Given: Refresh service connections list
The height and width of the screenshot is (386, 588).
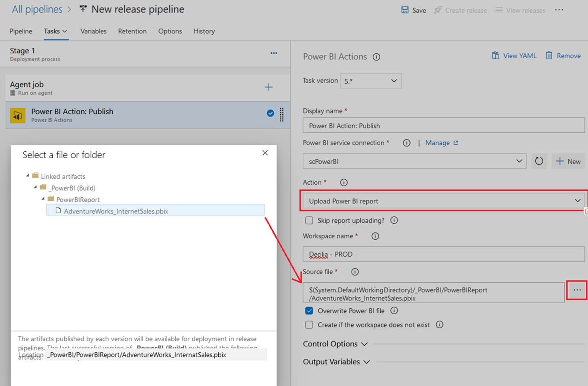Looking at the screenshot, I should (x=539, y=161).
